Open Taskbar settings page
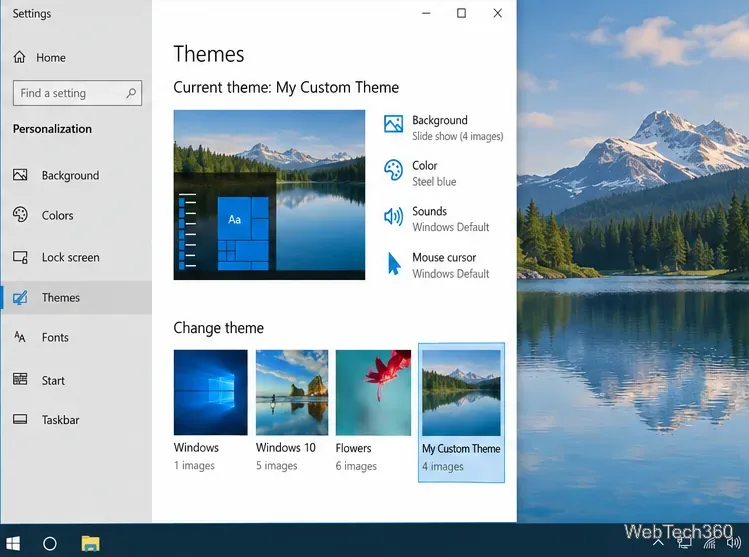749x557 pixels. tap(76, 420)
